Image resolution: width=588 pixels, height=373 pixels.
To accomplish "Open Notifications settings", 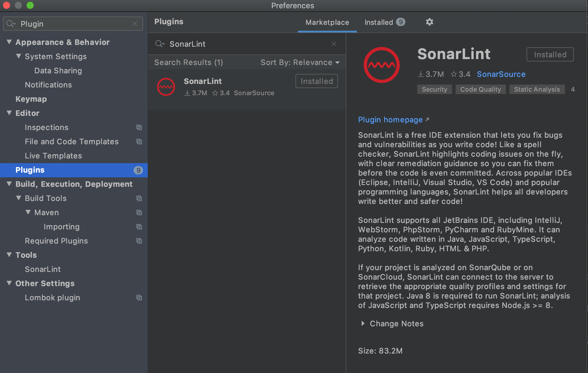I will 48,85.
